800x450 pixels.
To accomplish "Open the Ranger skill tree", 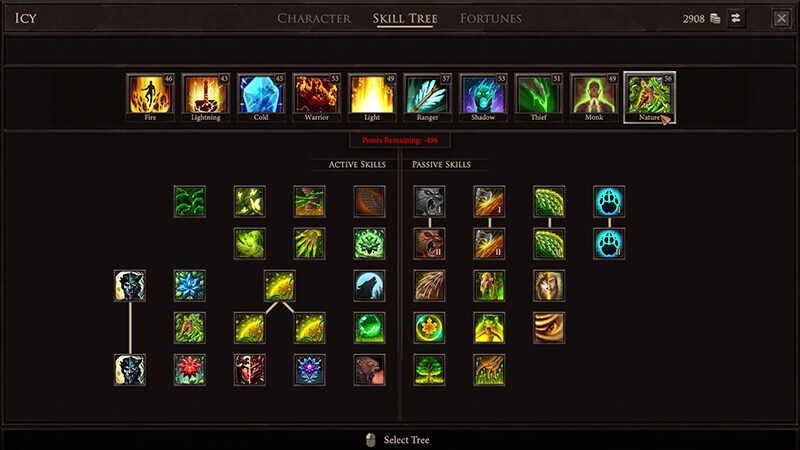I will tap(428, 97).
